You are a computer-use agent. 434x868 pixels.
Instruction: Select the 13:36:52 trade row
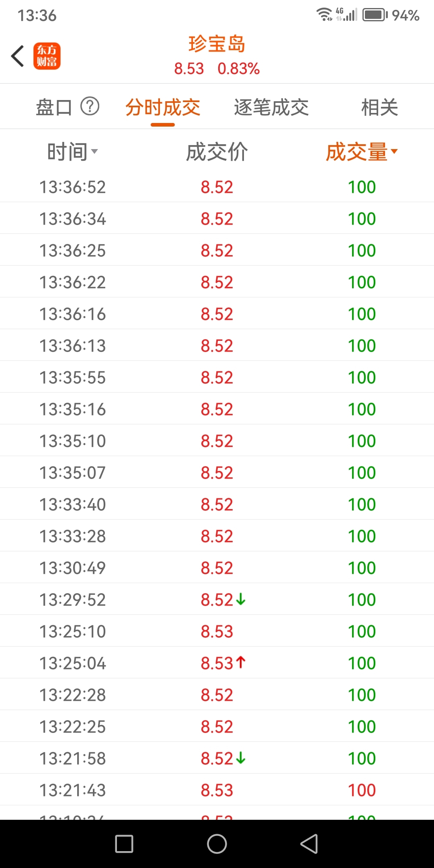(217, 187)
